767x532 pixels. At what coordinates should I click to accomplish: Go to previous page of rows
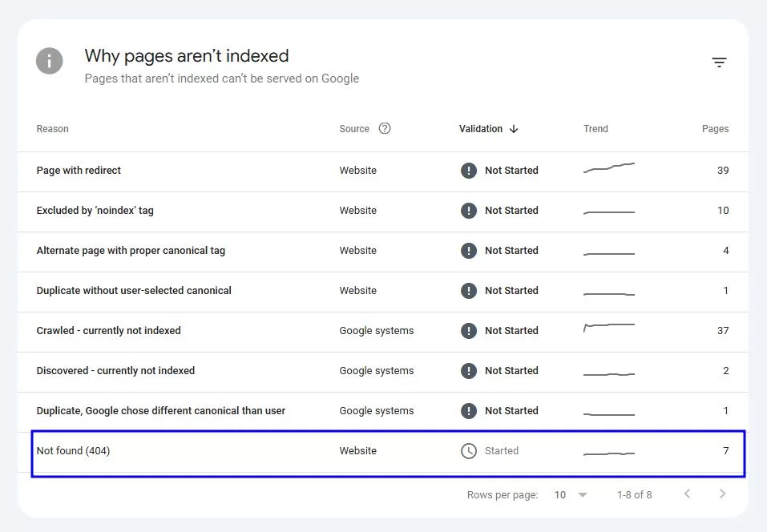(688, 494)
